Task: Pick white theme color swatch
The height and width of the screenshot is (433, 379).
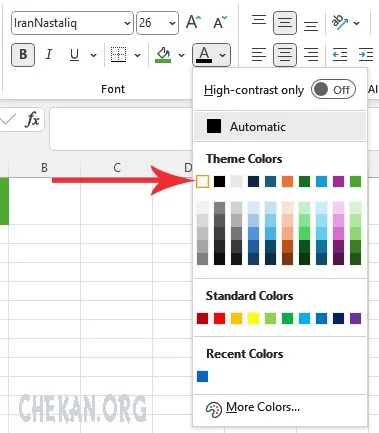Action: pyautogui.click(x=202, y=181)
